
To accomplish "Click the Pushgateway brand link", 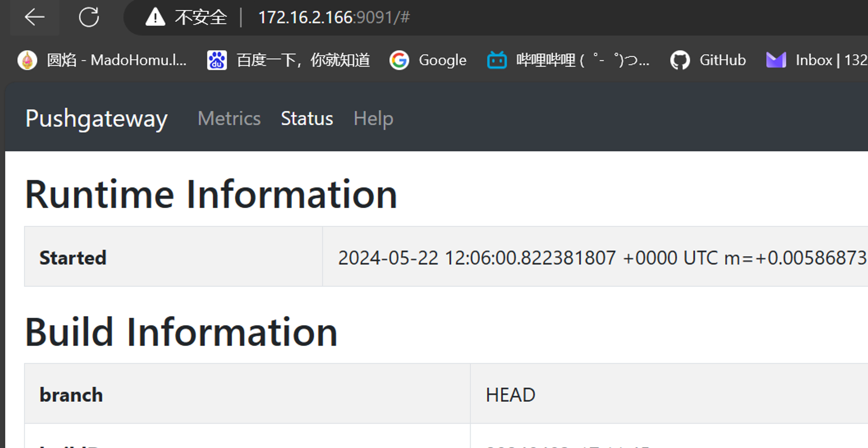I will pos(96,119).
